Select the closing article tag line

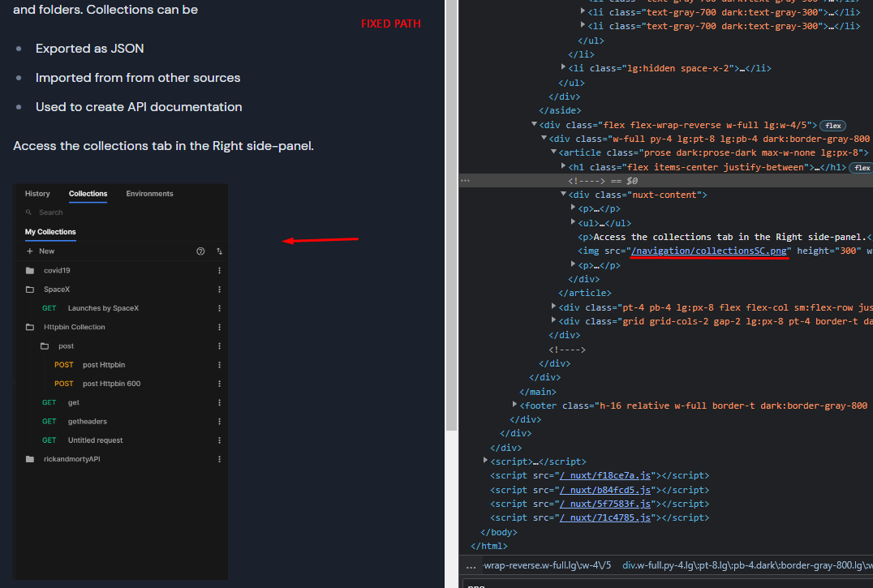[585, 293]
